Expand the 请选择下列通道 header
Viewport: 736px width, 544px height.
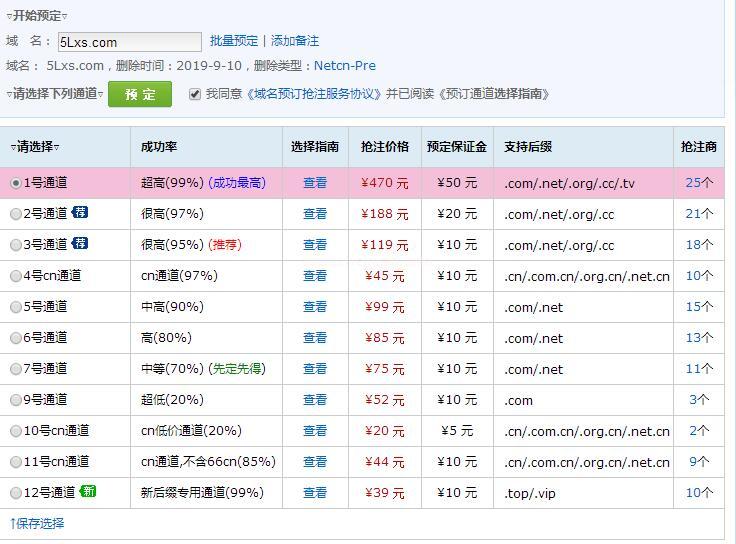pyautogui.click(x=54, y=94)
